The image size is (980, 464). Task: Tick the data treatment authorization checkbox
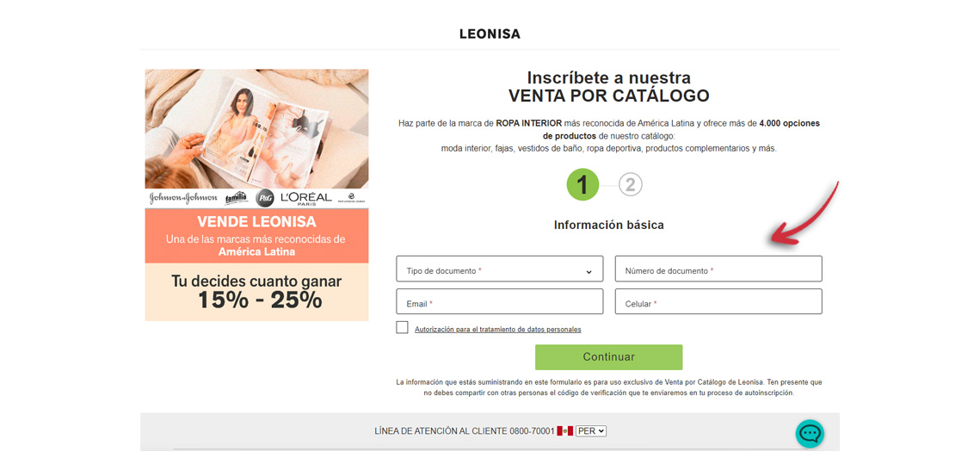coord(402,328)
